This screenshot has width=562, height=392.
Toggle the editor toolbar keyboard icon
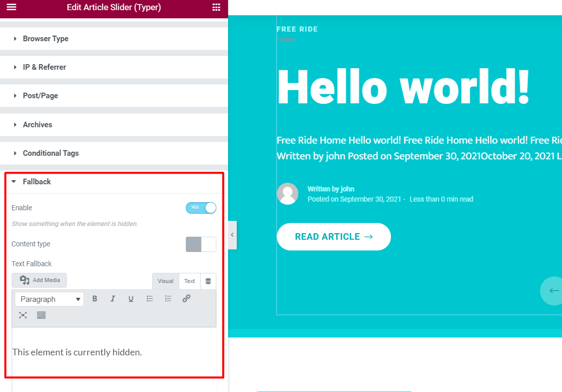[x=41, y=315]
